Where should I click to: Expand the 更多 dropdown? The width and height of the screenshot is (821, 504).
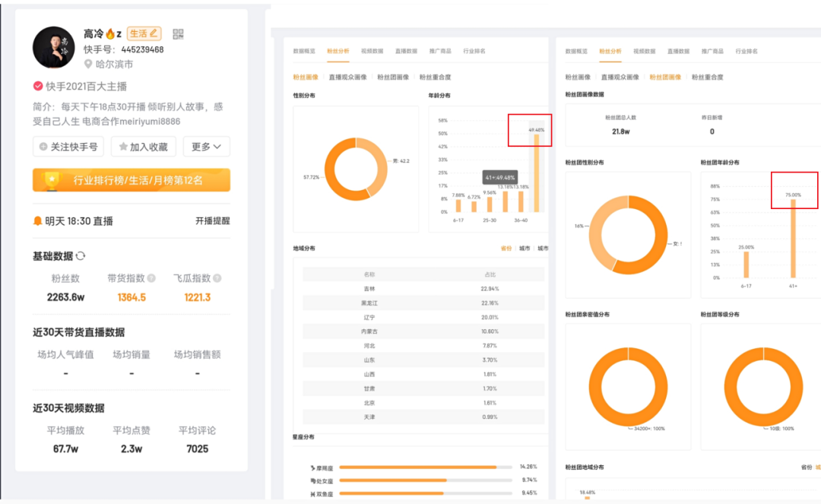(206, 147)
